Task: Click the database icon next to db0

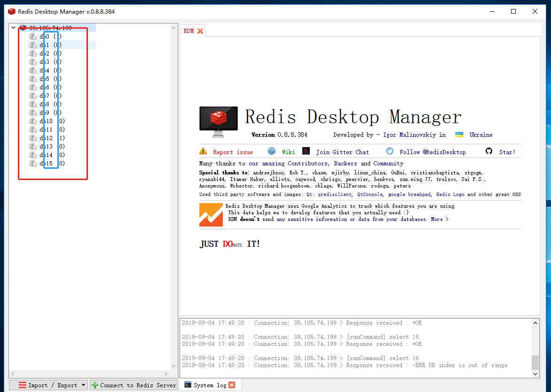Action: pos(32,36)
